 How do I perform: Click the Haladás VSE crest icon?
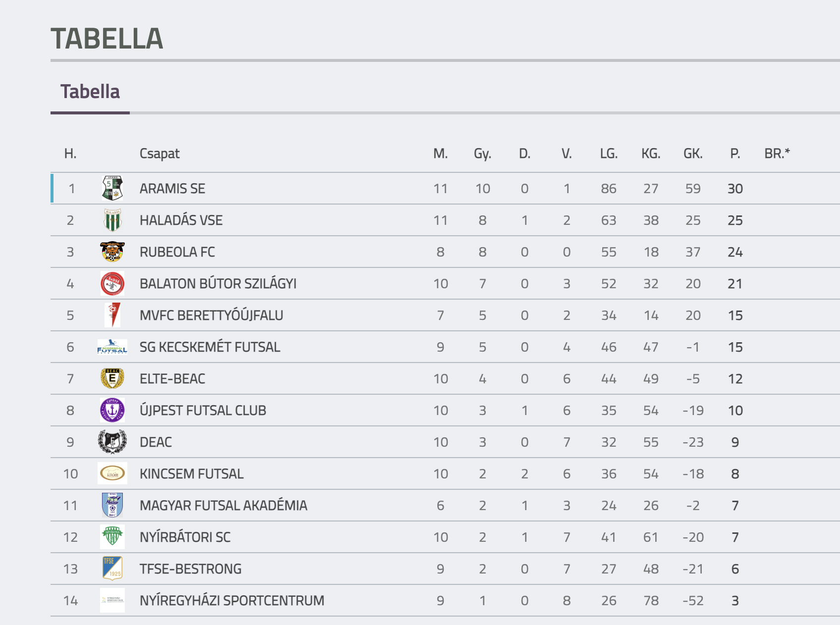[x=112, y=220]
